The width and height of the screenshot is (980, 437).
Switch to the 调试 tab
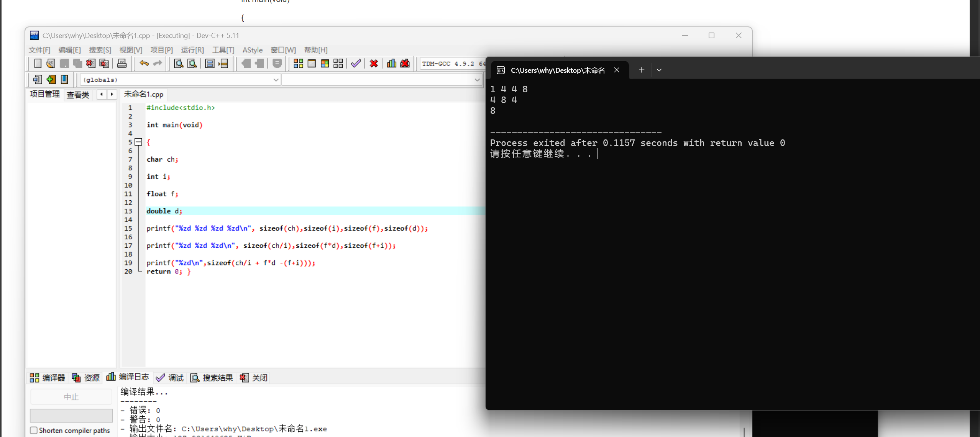point(170,378)
